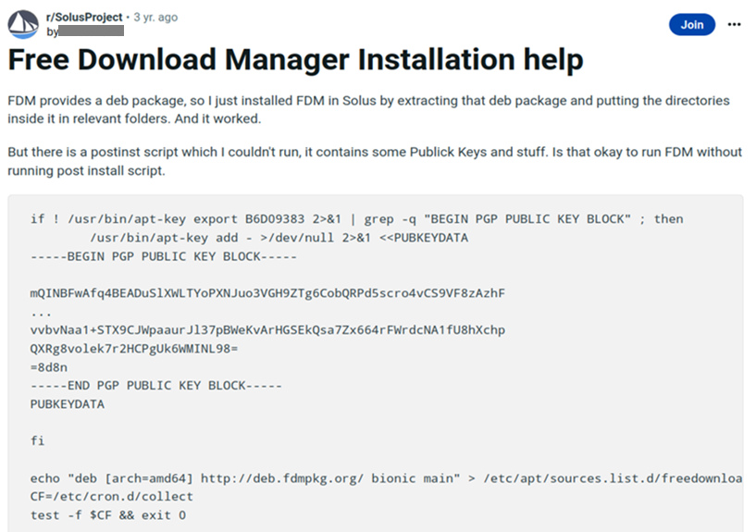The image size is (756, 532).
Task: Click paragraph starting 'FDM provides a deb package'
Action: [369, 109]
